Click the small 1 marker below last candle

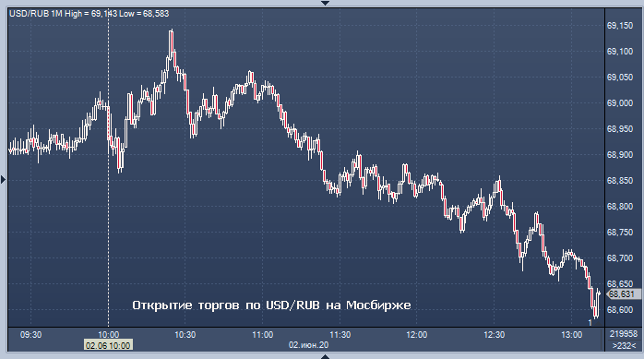[x=590, y=323]
